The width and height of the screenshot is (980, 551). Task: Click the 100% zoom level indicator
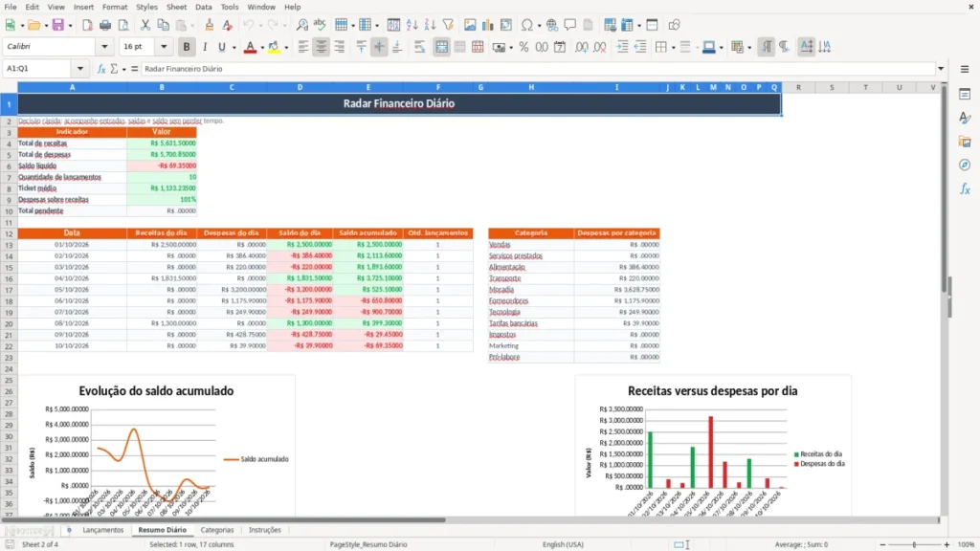tap(967, 544)
